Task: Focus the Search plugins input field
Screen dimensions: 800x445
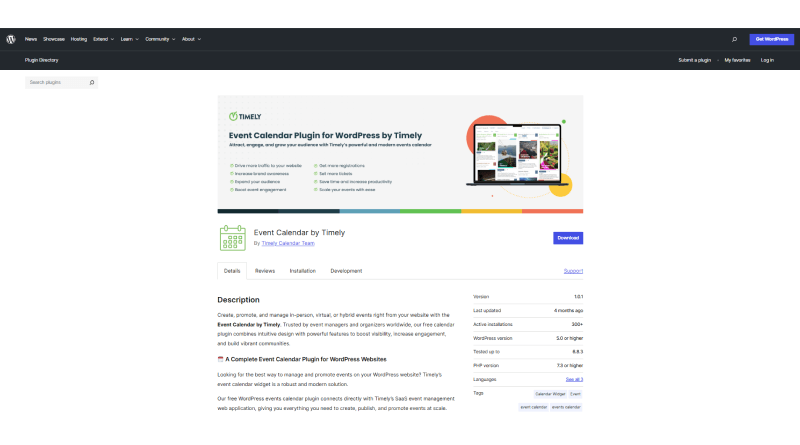Action: 57,83
